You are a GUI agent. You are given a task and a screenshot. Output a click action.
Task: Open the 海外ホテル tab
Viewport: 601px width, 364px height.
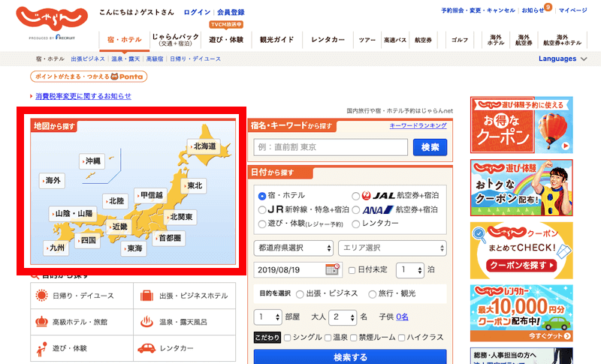click(496, 40)
